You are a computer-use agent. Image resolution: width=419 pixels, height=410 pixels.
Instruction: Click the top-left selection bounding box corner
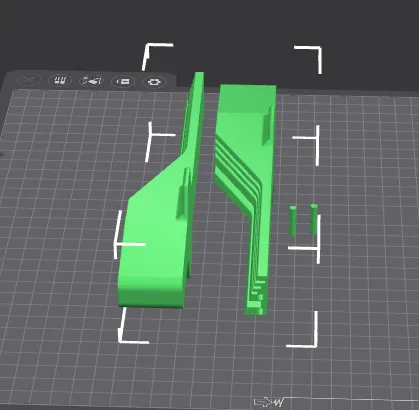click(x=157, y=55)
